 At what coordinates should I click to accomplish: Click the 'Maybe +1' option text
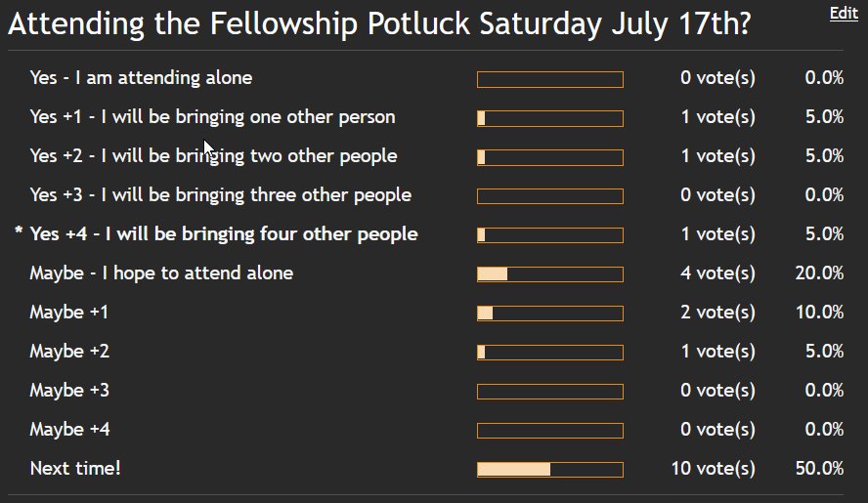pyautogui.click(x=69, y=313)
